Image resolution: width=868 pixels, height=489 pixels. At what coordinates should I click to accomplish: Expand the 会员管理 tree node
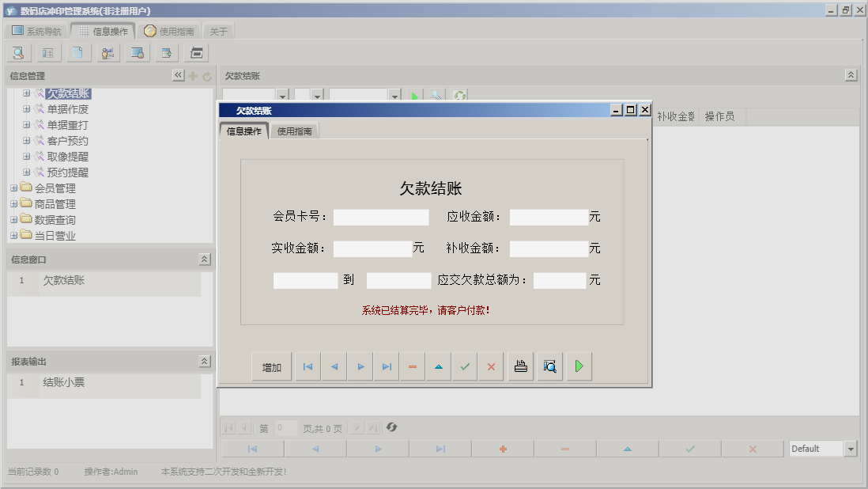coord(14,188)
